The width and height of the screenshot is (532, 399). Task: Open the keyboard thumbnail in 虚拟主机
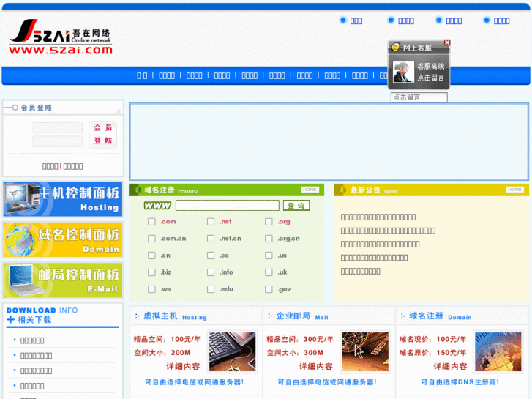(x=233, y=352)
